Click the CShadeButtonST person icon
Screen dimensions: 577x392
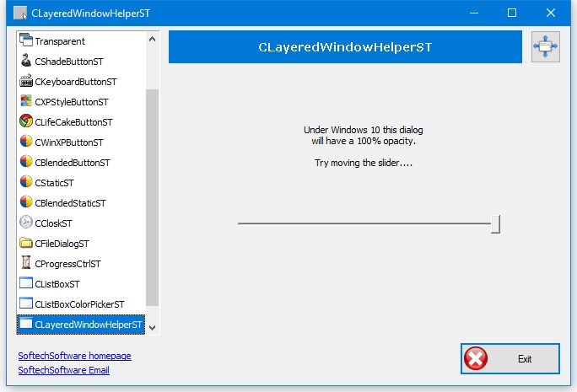click(26, 61)
